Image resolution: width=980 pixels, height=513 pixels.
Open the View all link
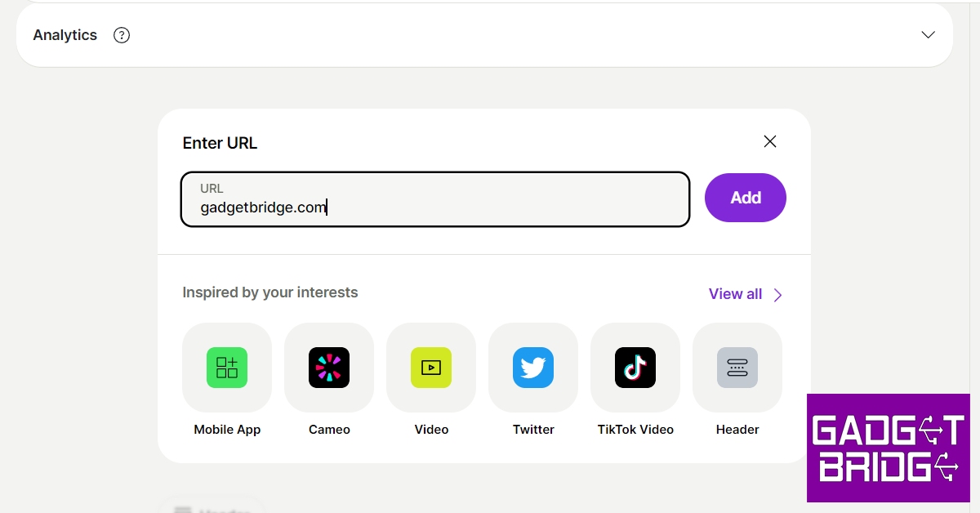[x=735, y=294]
